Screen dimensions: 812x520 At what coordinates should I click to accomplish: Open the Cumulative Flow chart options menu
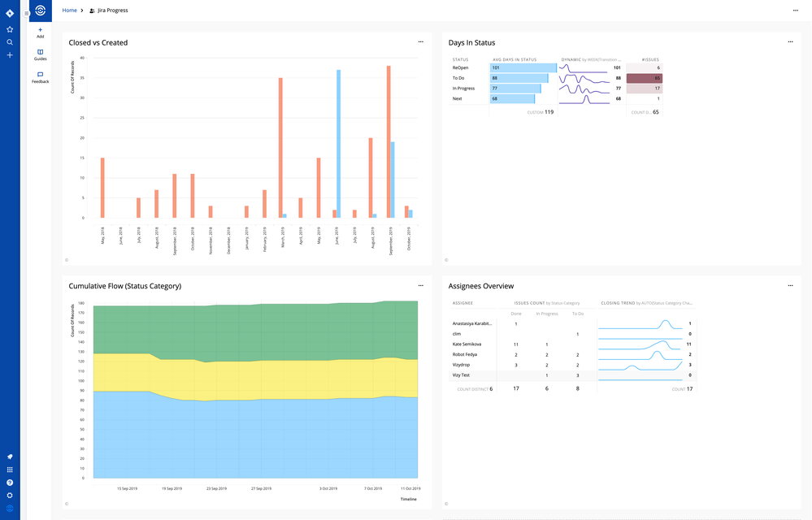click(x=421, y=285)
